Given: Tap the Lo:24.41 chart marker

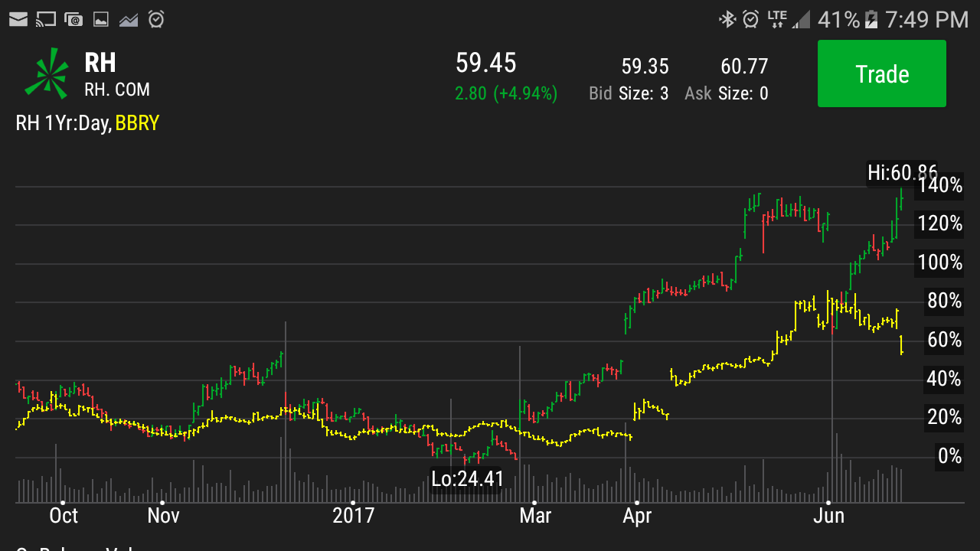Looking at the screenshot, I should point(467,479).
